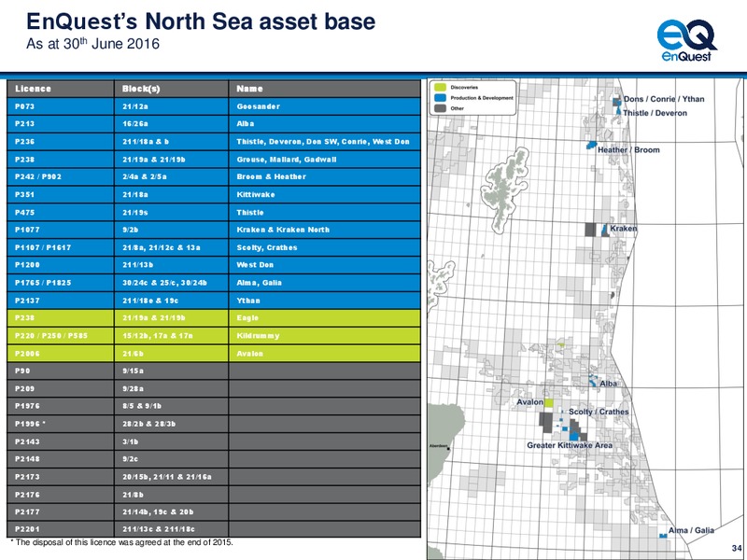Viewport: 747px width, 560px height.
Task: Select licence cell P073
Action: tap(61, 106)
